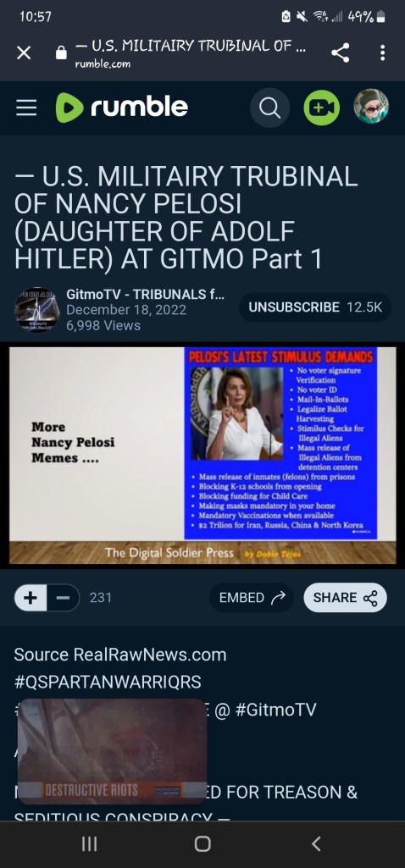Open the search magnifier icon
This screenshot has width=405, height=868.
pyautogui.click(x=269, y=108)
